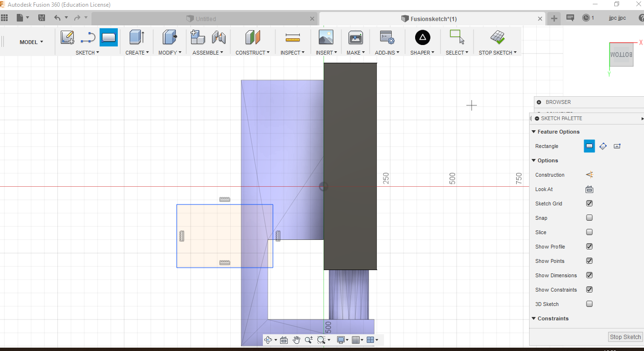Image resolution: width=644 pixels, height=351 pixels.
Task: Open the Viewports dropdown
Action: [372, 340]
